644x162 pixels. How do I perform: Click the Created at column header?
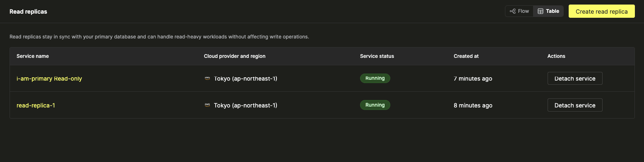466,56
